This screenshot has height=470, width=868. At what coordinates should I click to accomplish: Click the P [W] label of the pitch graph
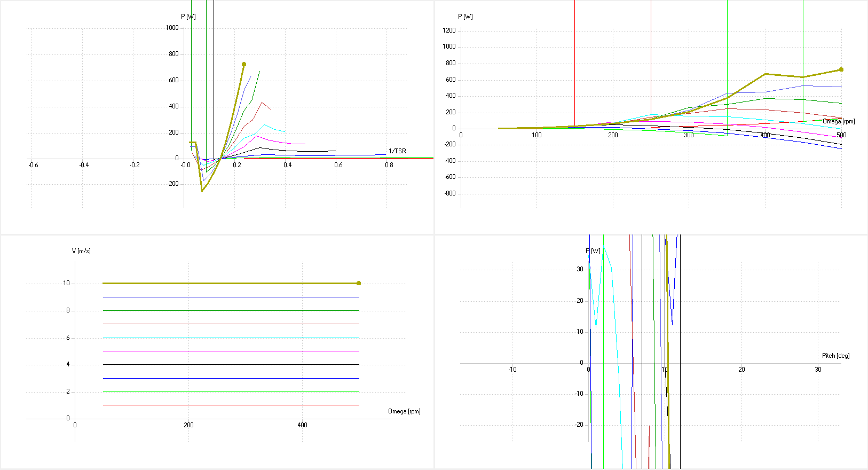593,251
